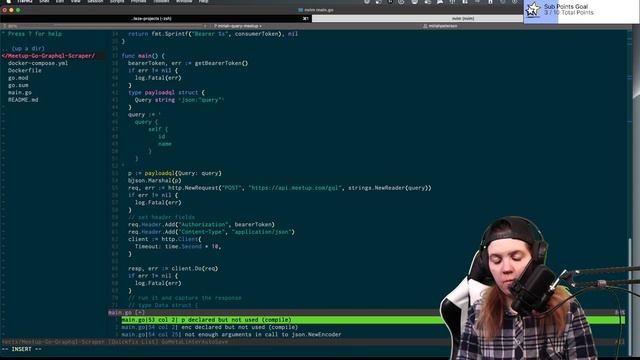Jump to quickfix error 'p declared but not used'
This screenshot has height=360, width=640.
point(207,320)
